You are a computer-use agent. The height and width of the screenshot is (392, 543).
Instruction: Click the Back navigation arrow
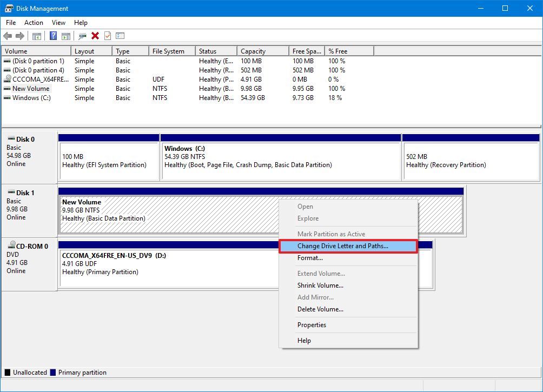[x=8, y=36]
